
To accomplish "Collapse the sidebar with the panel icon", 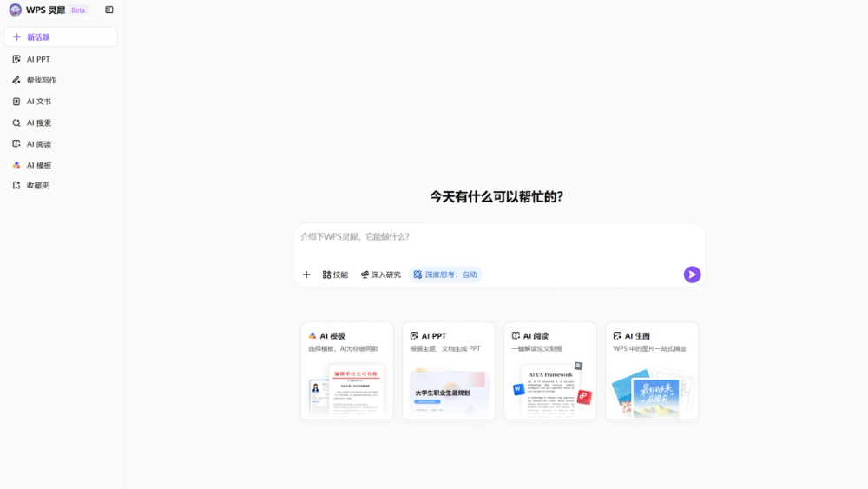I will point(109,10).
